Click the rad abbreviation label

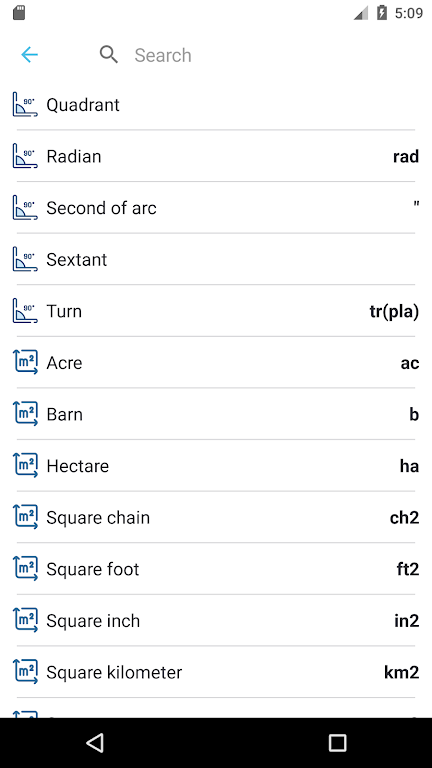(406, 157)
